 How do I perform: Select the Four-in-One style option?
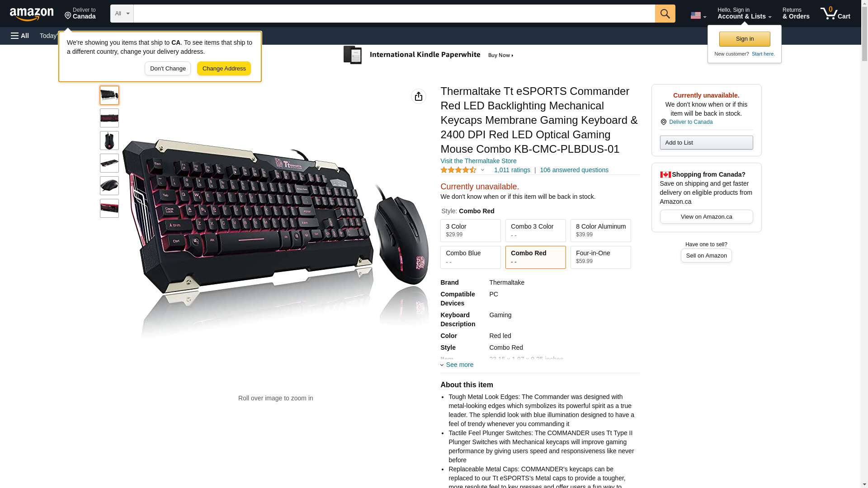[601, 257]
